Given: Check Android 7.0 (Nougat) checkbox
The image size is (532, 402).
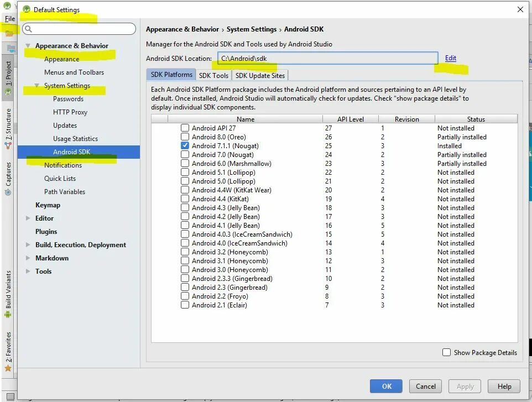Looking at the screenshot, I should click(185, 154).
